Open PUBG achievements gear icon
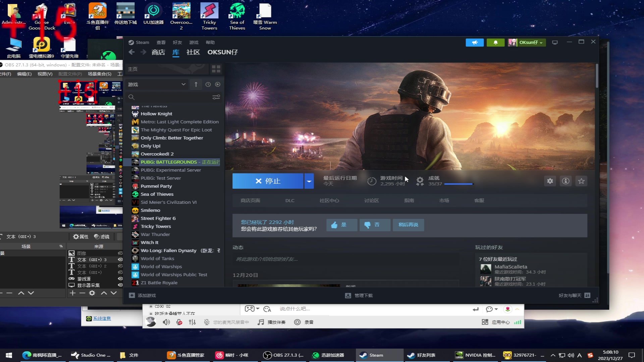 (x=420, y=181)
